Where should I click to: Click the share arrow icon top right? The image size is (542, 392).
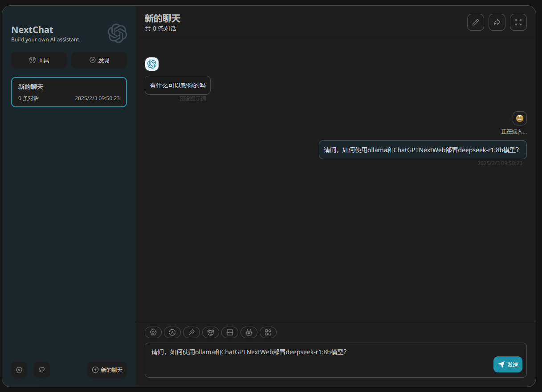497,22
